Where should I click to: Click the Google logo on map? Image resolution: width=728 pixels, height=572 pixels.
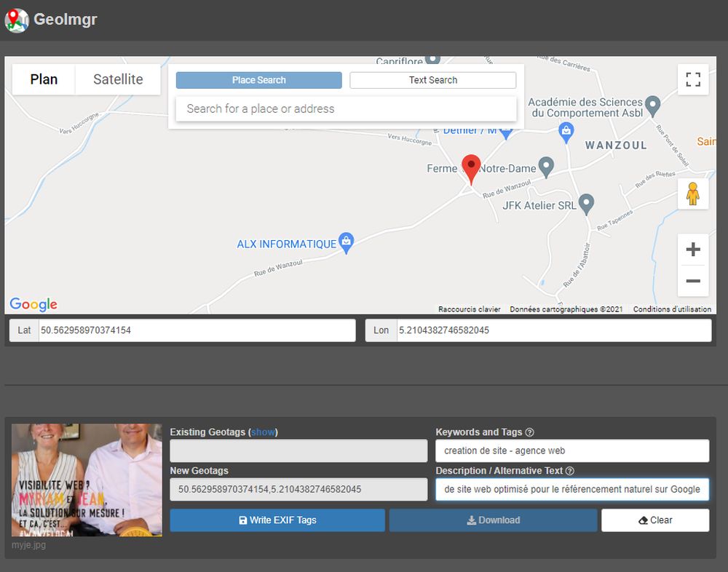pyautogui.click(x=33, y=304)
